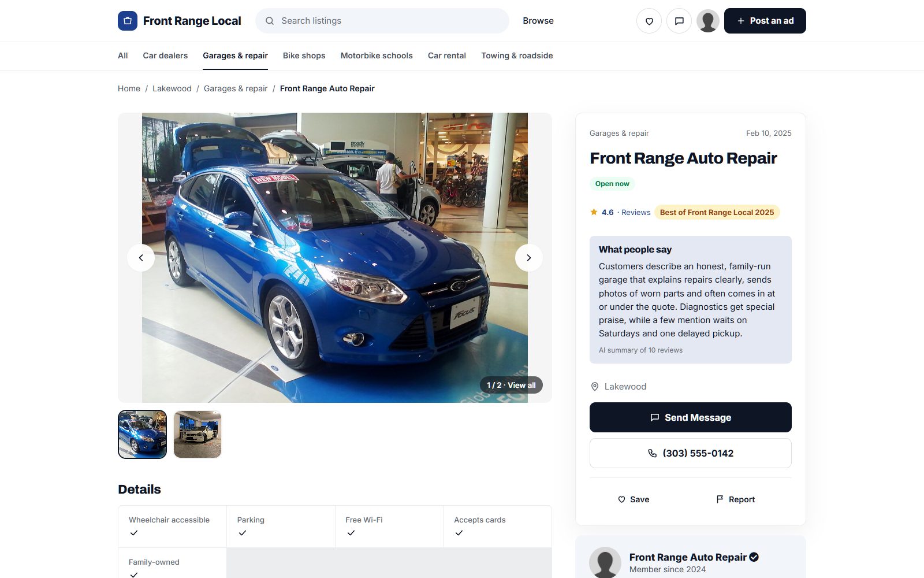924x578 pixels.
Task: Show previous photo with left arrow
Action: (141, 258)
